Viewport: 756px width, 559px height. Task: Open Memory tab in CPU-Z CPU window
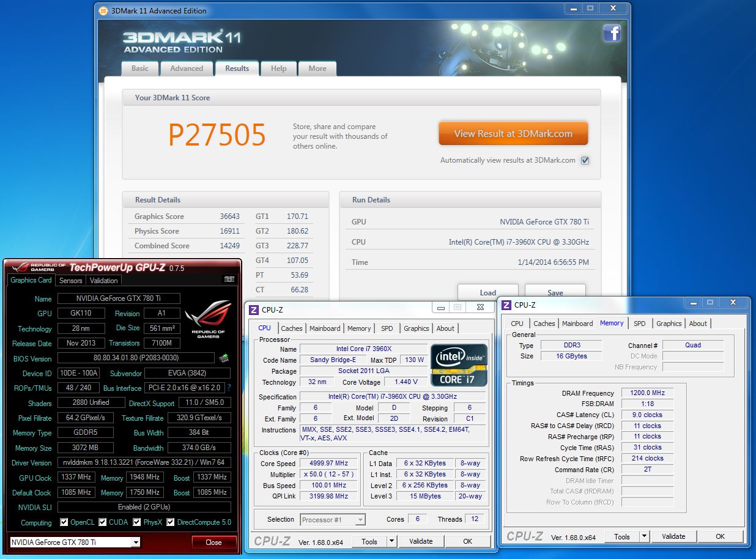click(x=359, y=328)
